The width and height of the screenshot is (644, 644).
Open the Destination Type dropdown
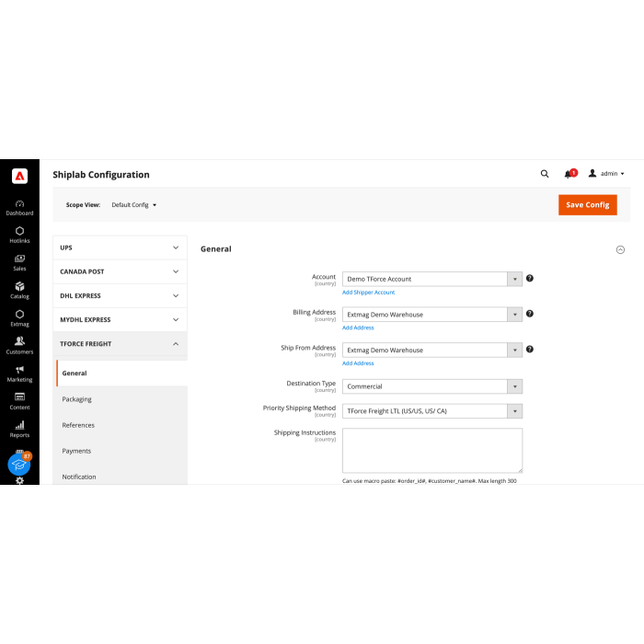click(432, 386)
